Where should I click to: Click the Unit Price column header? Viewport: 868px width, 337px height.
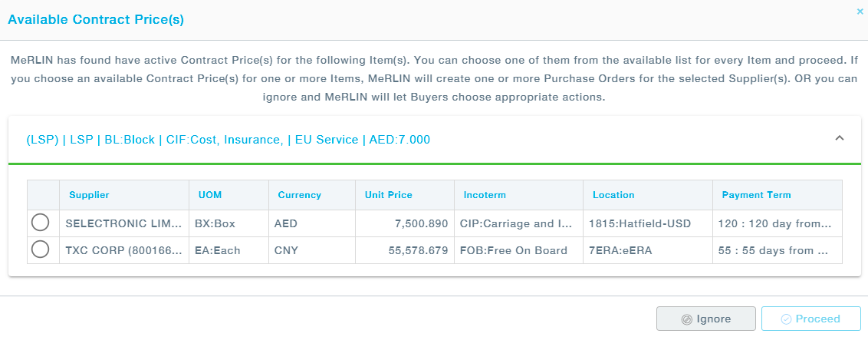[x=388, y=195]
